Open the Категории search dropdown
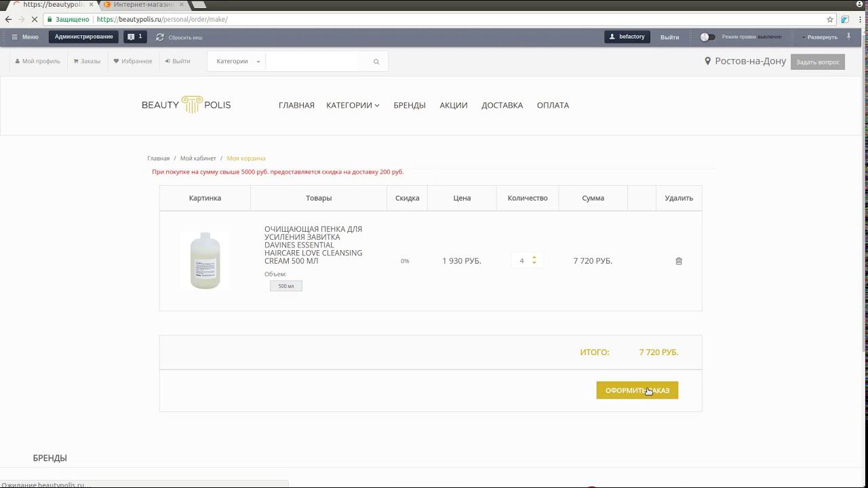The width and height of the screenshot is (868, 488). pyautogui.click(x=237, y=62)
